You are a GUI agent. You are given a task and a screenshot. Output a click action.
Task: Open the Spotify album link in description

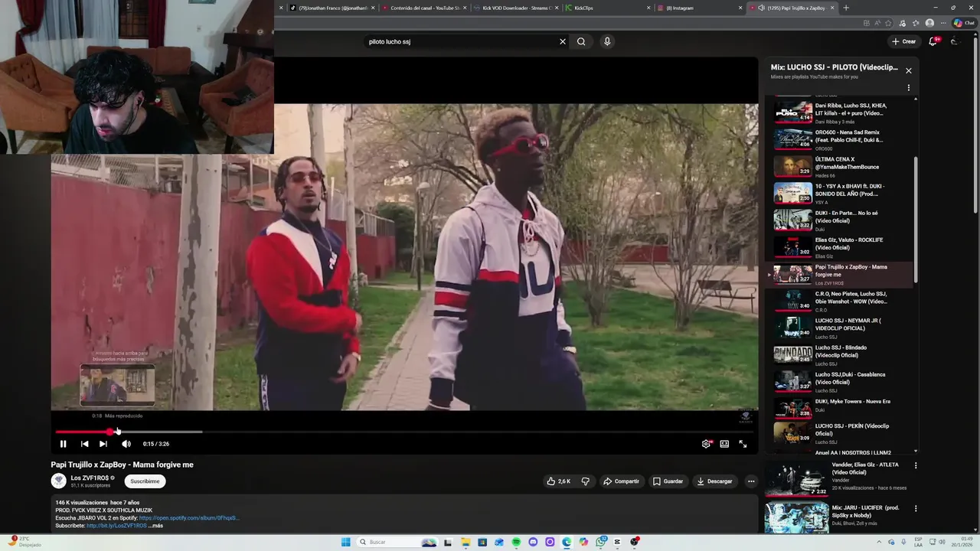tap(189, 518)
